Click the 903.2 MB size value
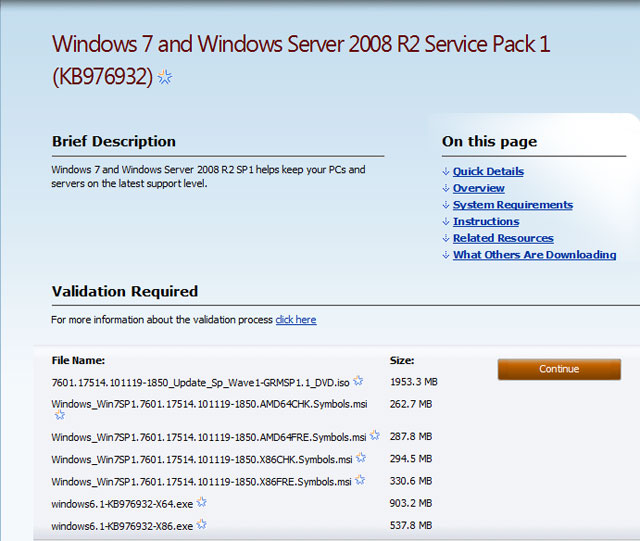The image size is (640, 541). pos(411,503)
